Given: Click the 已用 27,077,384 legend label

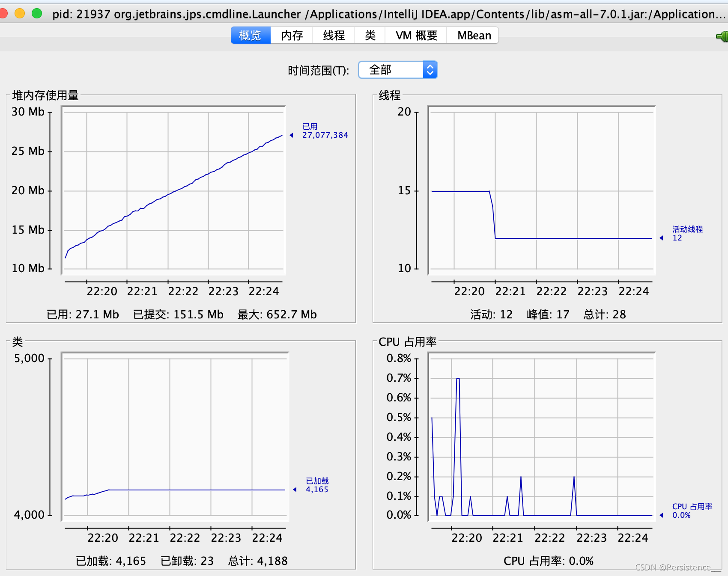Looking at the screenshot, I should [x=325, y=131].
